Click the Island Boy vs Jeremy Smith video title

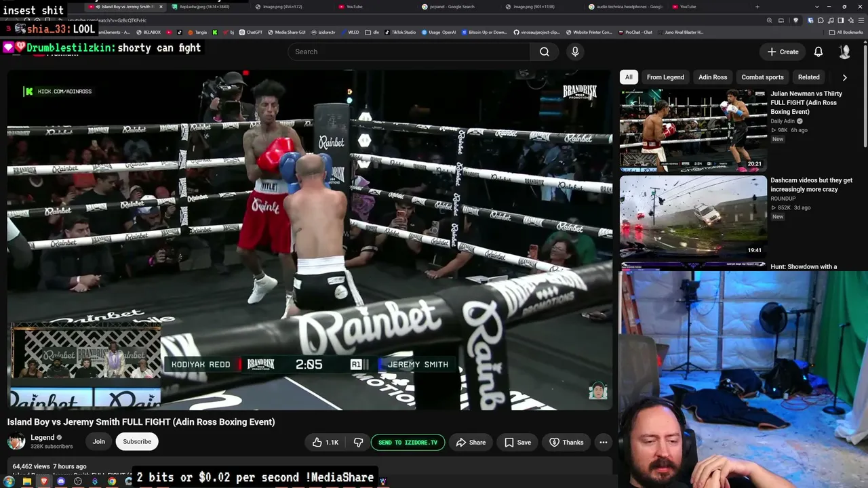[x=141, y=422]
